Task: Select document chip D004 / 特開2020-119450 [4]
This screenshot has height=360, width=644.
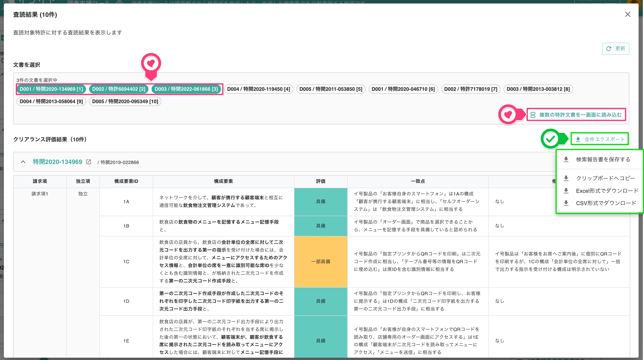Action: coord(259,89)
